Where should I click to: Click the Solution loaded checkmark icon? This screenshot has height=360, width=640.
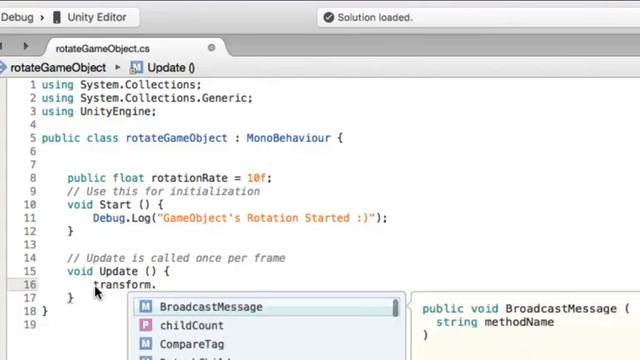click(x=329, y=18)
